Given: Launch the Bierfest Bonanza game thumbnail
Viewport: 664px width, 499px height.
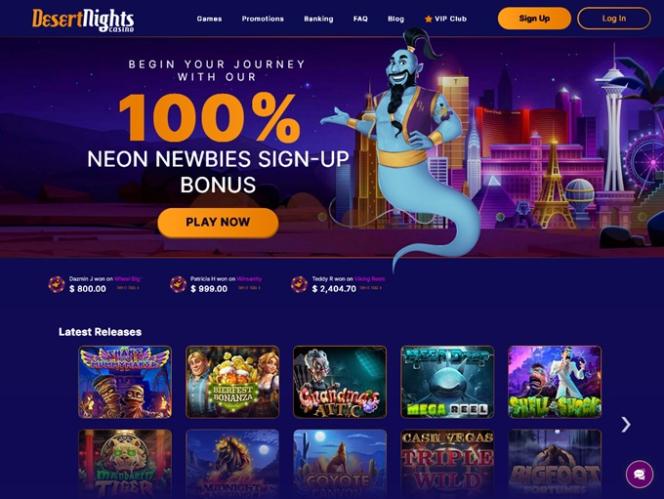Looking at the screenshot, I should tap(232, 382).
